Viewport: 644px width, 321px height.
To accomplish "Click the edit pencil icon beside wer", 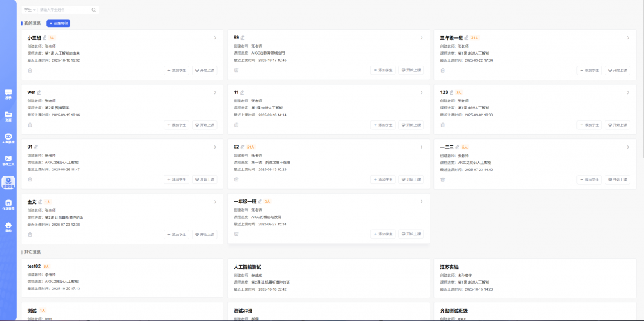I will click(39, 93).
